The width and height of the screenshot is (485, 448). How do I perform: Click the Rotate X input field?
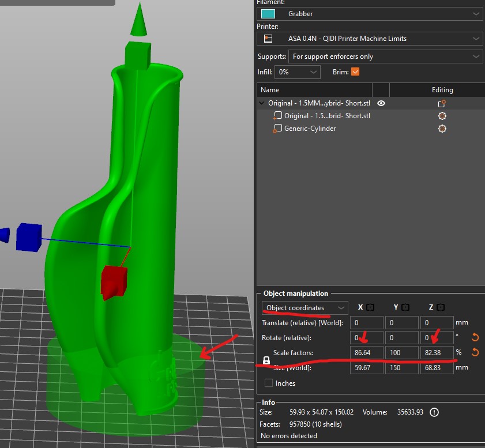[x=367, y=338]
